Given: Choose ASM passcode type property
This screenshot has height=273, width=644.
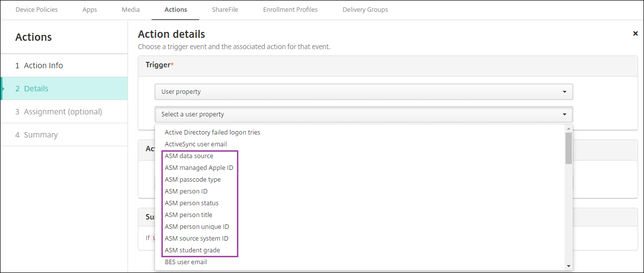Looking at the screenshot, I should pos(193,180).
